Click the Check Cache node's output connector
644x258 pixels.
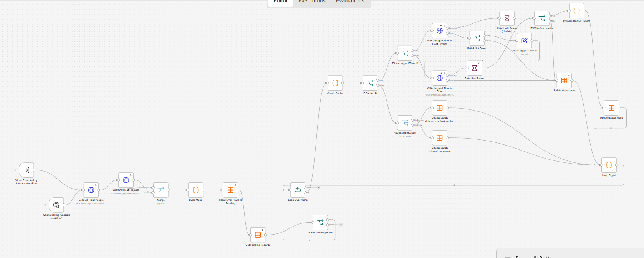(x=343, y=83)
